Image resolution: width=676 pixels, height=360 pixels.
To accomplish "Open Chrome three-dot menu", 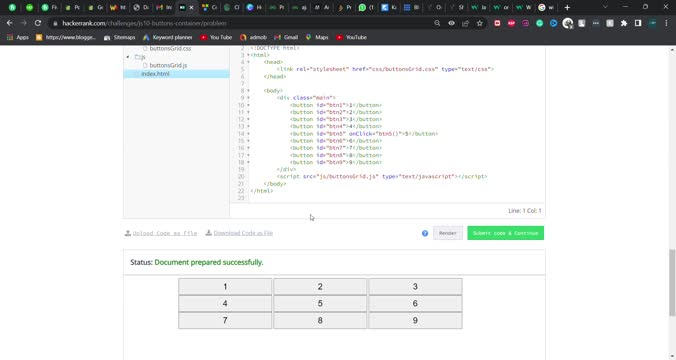I will [666, 23].
